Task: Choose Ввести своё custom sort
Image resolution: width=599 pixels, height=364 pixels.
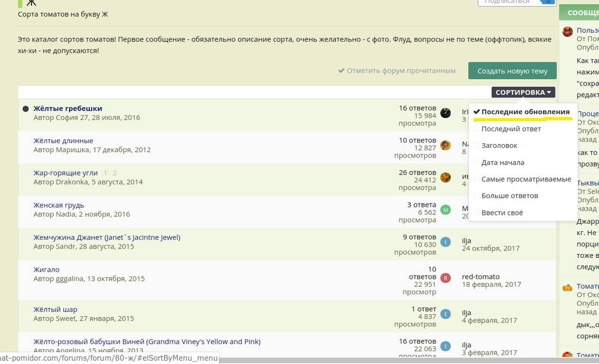Action: [502, 213]
